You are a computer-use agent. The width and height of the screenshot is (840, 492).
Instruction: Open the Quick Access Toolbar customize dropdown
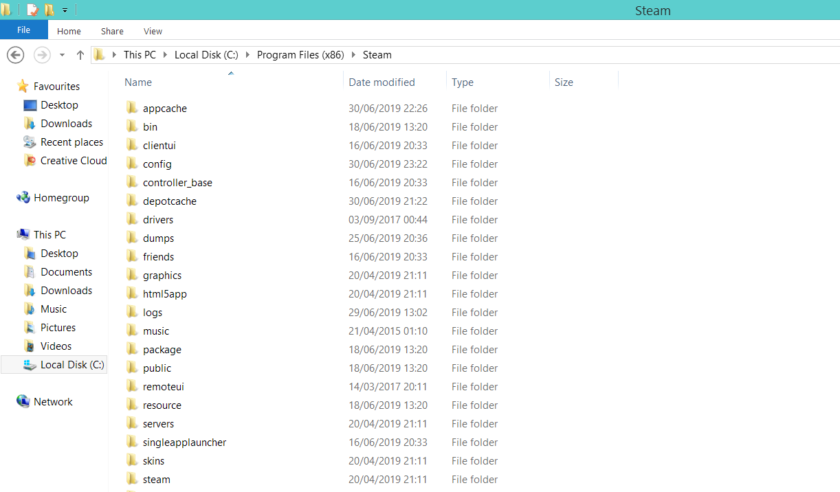click(x=65, y=10)
